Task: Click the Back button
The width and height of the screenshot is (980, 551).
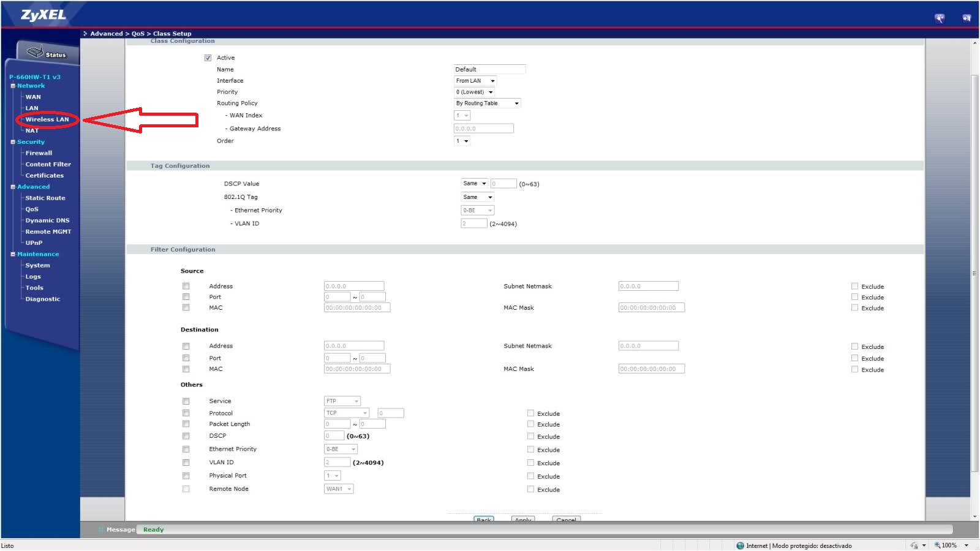Action: [484, 519]
